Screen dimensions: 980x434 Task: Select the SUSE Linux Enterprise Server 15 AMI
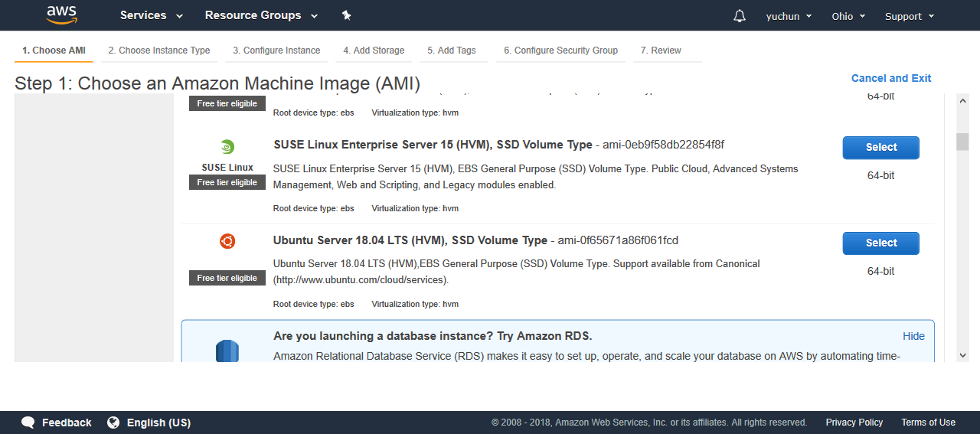coord(880,148)
